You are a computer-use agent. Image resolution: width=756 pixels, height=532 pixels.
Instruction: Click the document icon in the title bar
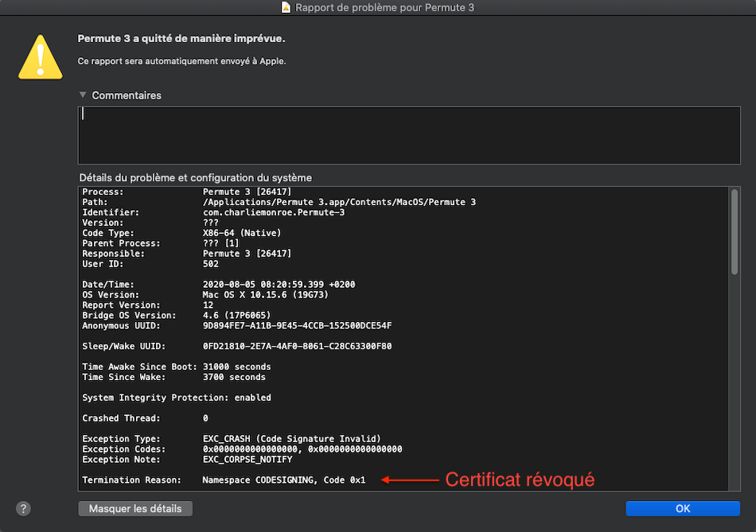286,7
